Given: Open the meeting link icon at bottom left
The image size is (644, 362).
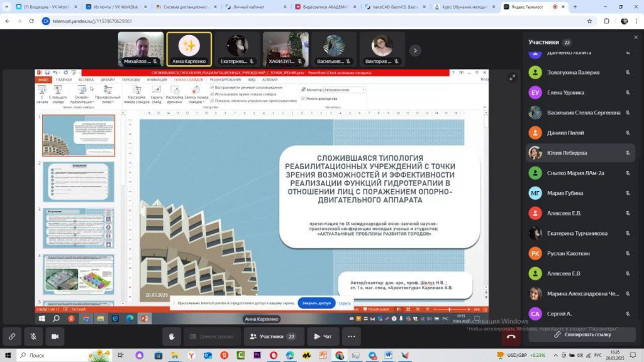Looking at the screenshot, I should pos(12,336).
